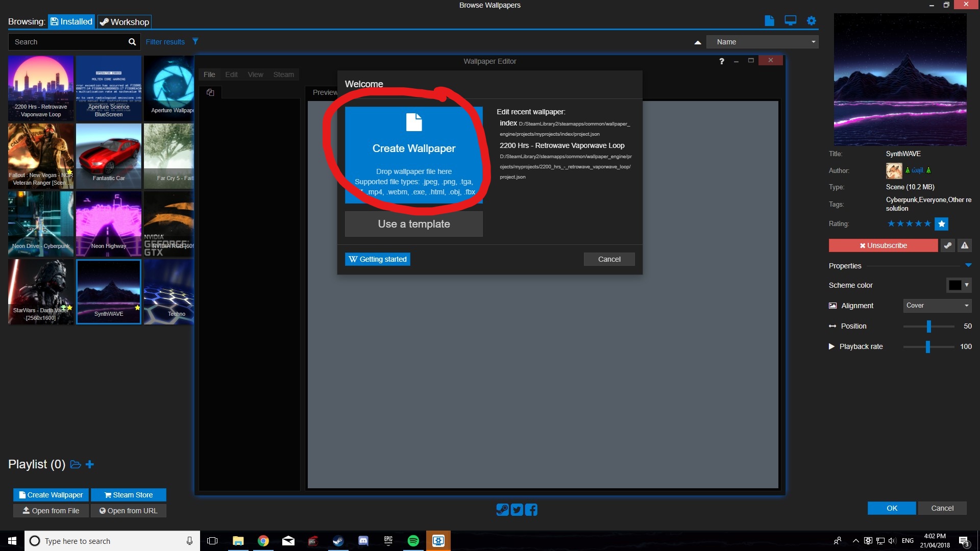Click the Use a template button
The height and width of the screenshot is (551, 980).
tap(413, 224)
